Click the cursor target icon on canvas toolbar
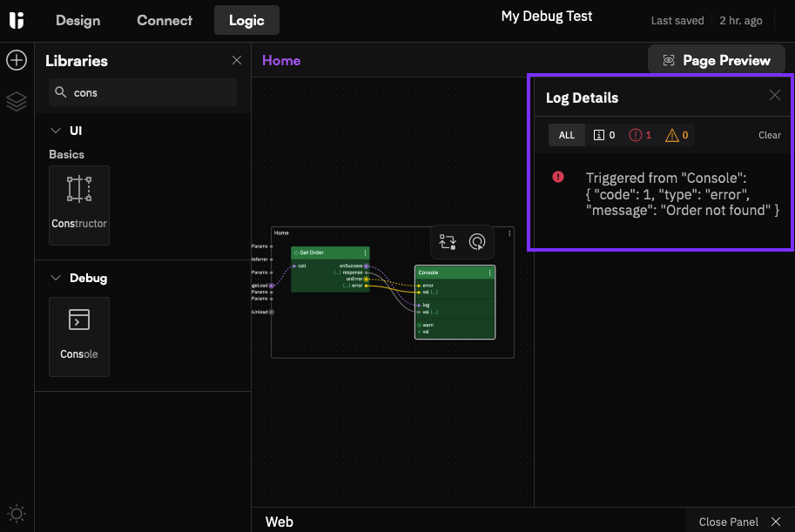The image size is (795, 532). (477, 242)
